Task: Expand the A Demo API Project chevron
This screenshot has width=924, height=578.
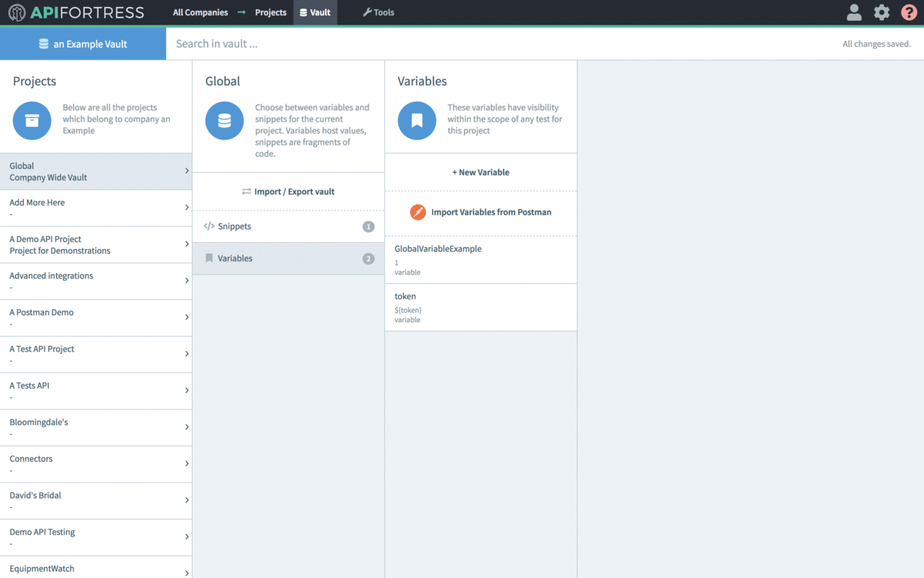Action: click(x=186, y=244)
